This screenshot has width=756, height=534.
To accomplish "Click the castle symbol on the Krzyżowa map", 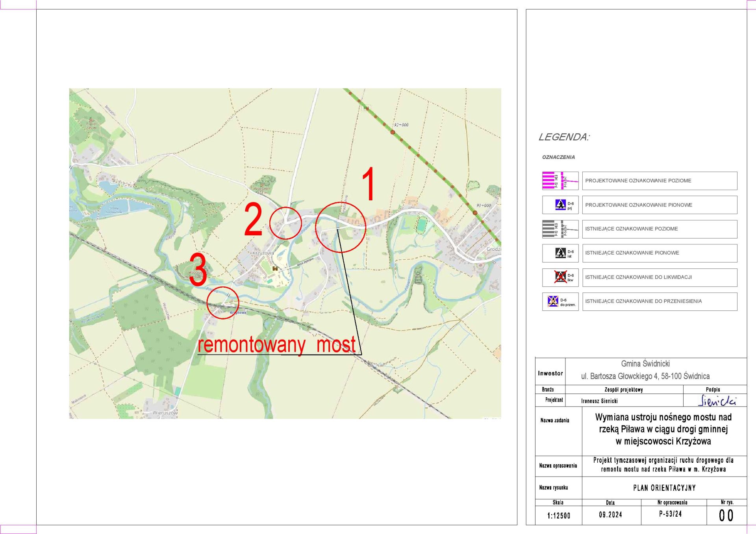I will [x=275, y=268].
